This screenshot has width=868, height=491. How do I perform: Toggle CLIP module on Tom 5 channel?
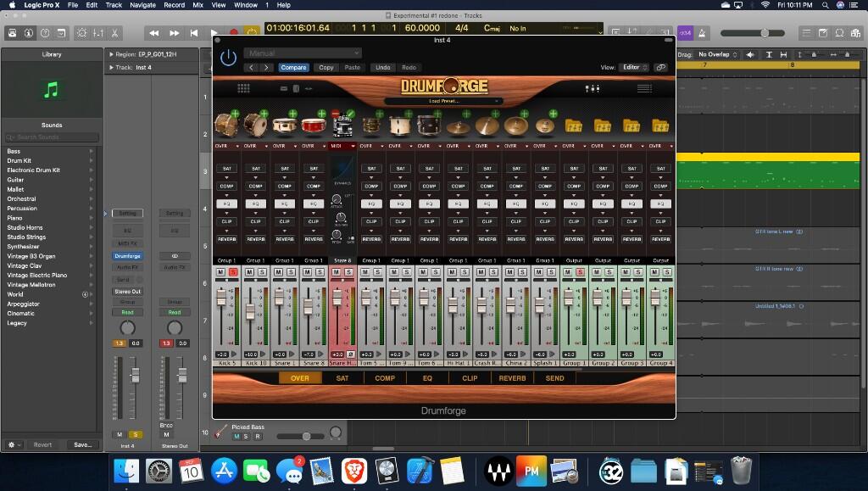(x=371, y=221)
